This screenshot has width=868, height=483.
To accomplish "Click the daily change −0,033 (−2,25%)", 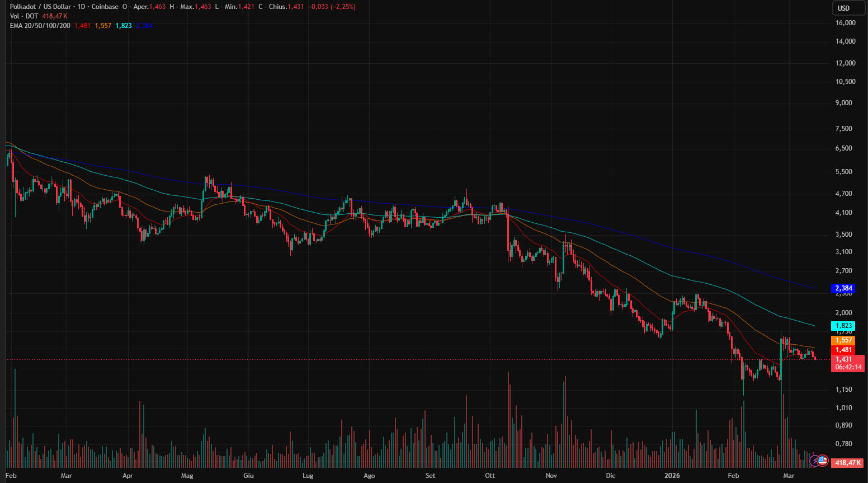I will [x=332, y=7].
